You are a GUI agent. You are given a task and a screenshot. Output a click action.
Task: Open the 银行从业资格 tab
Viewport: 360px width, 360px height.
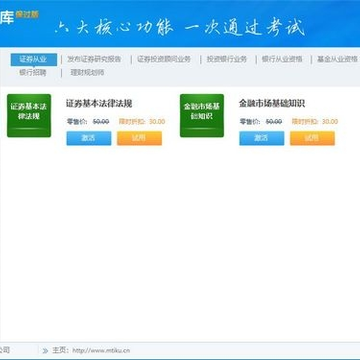pyautogui.click(x=282, y=60)
